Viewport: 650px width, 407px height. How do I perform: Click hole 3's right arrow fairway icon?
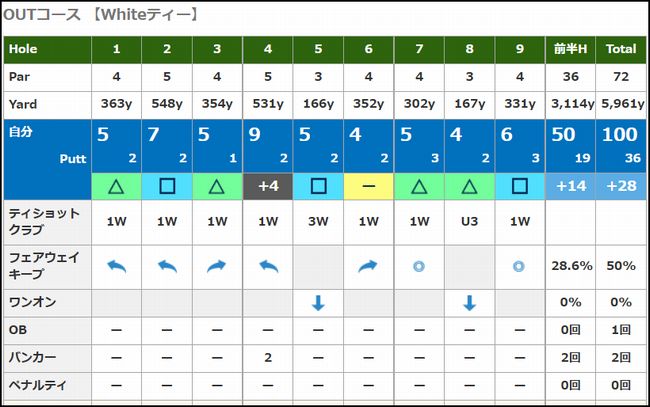coord(217,266)
